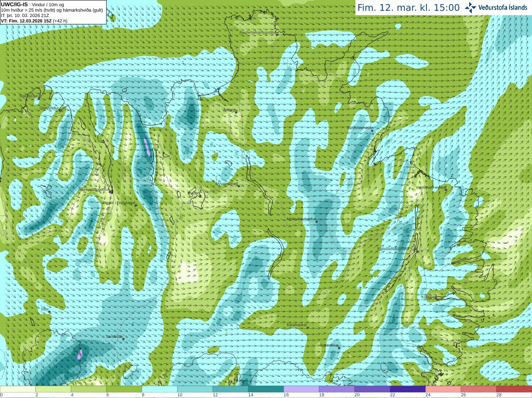
Task: Click the IT: þri. 10. 03. 2026 21Z line
Action: (x=25, y=15)
